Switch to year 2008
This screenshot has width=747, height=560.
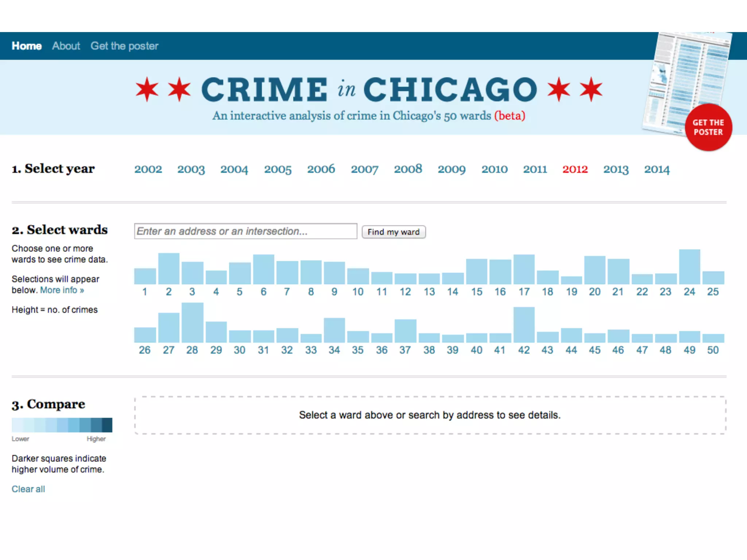(x=408, y=169)
